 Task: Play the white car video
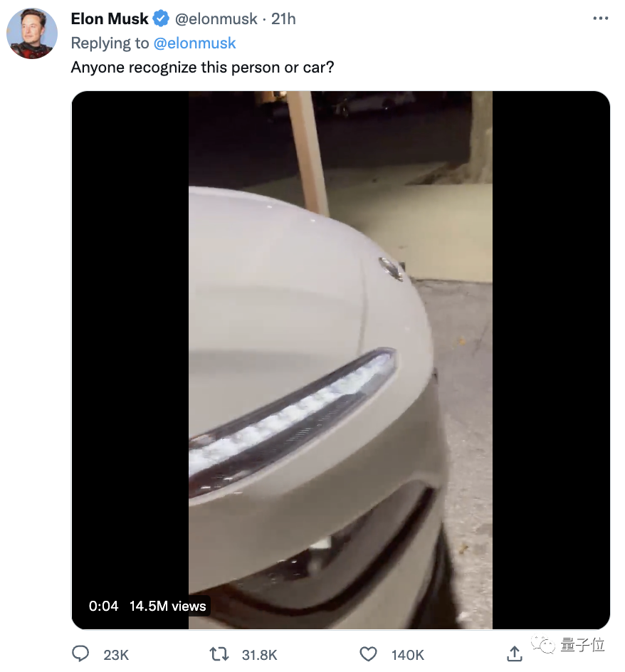coord(340,360)
